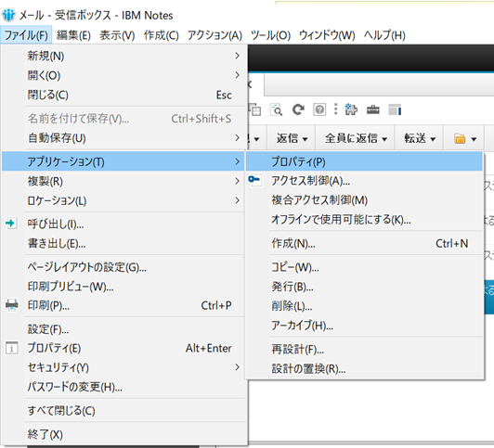Viewport: 494px width, 448px height.
Task: Choose アーカイブ(H)... in the submenu
Action: 364,326
